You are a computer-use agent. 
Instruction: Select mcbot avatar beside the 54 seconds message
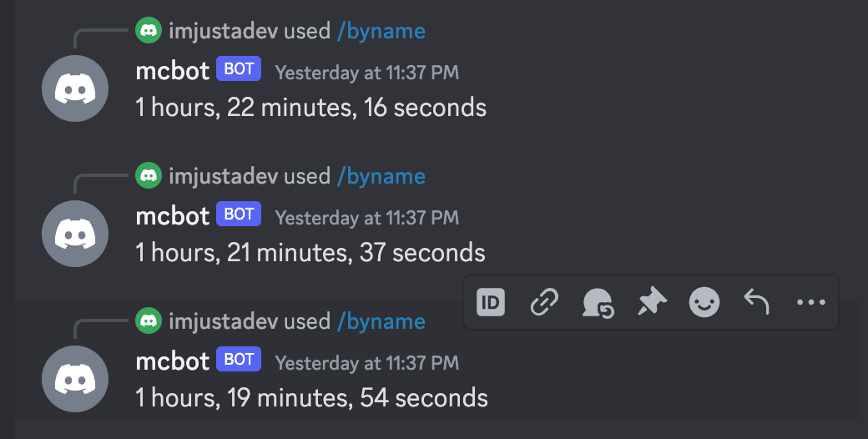coord(75,379)
